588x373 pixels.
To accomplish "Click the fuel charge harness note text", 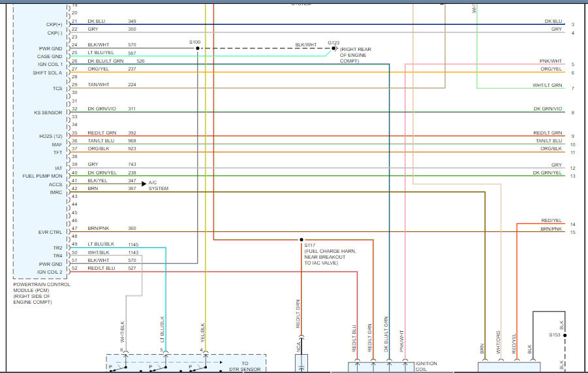I will coord(330,257).
